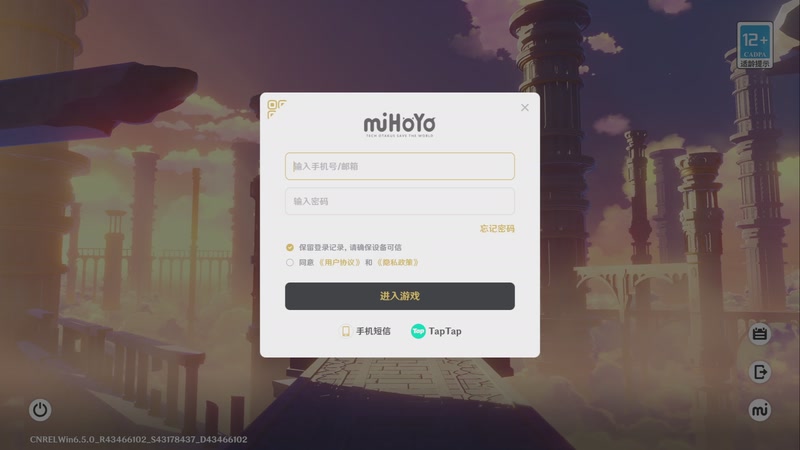
Task: Click the 进入游戏 enter game button
Action: [x=399, y=296]
